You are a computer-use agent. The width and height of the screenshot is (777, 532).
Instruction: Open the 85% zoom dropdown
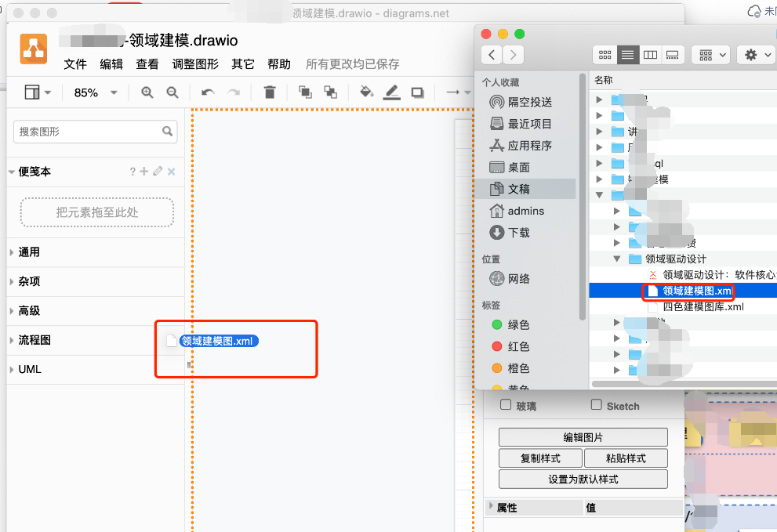pos(96,92)
